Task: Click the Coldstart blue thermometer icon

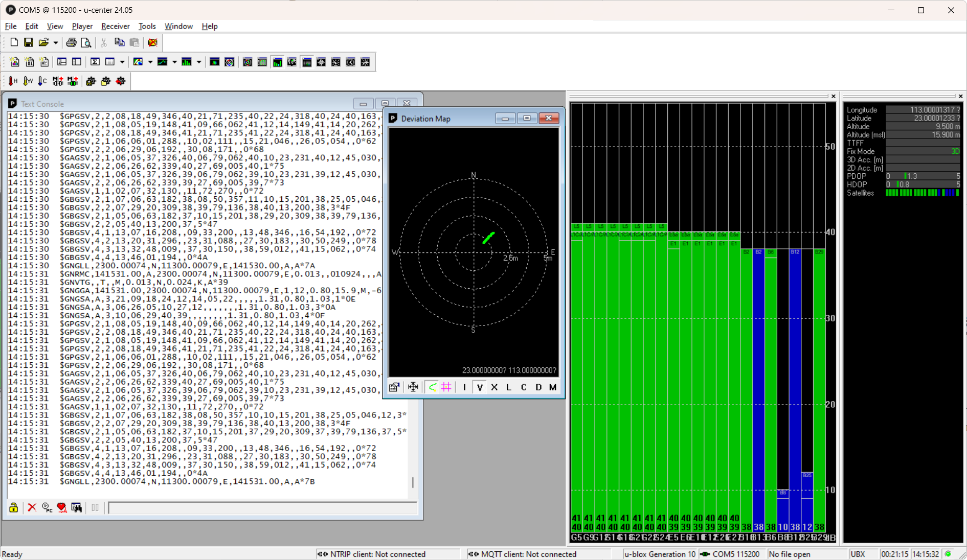Action: (42, 81)
